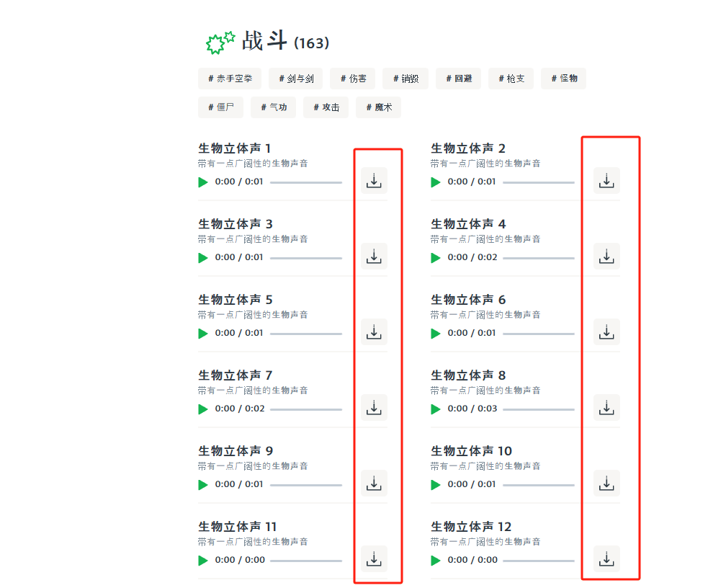Image resolution: width=708 pixels, height=588 pixels.
Task: Start playback of 生物立体声 5
Action: 203,334
